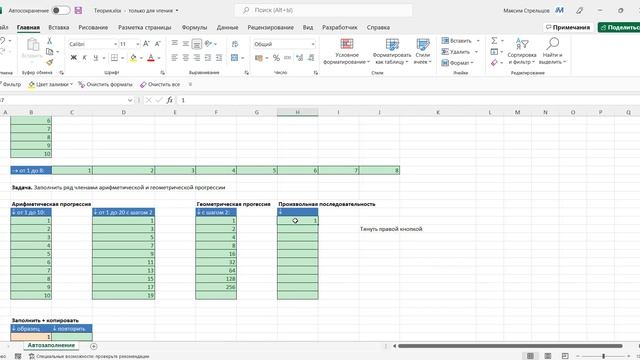This screenshot has width=640, height=360.
Task: Toggle align bottom button
Action: (x=197, y=44)
